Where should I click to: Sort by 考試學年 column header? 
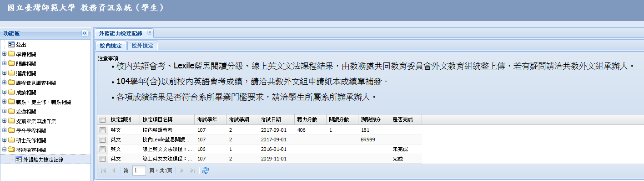tap(210, 119)
